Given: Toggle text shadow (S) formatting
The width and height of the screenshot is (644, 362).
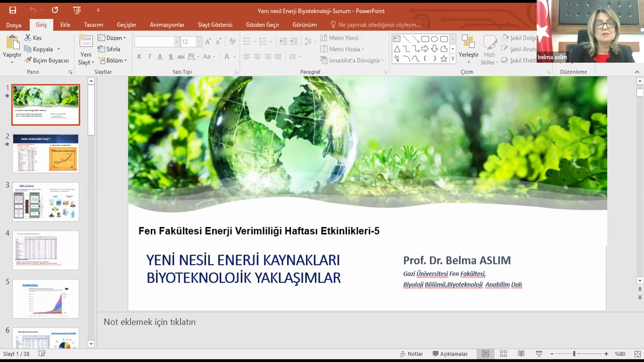Looking at the screenshot, I should tap(171, 57).
